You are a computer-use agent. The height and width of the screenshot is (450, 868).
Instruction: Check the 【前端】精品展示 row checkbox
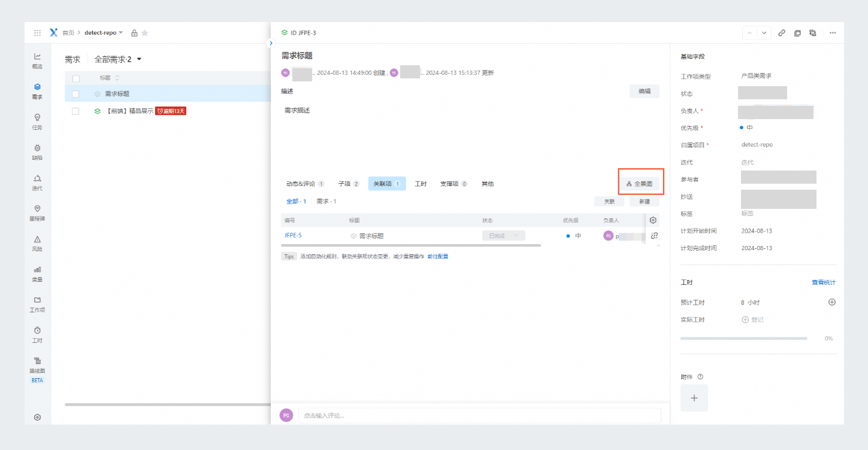[x=75, y=111]
